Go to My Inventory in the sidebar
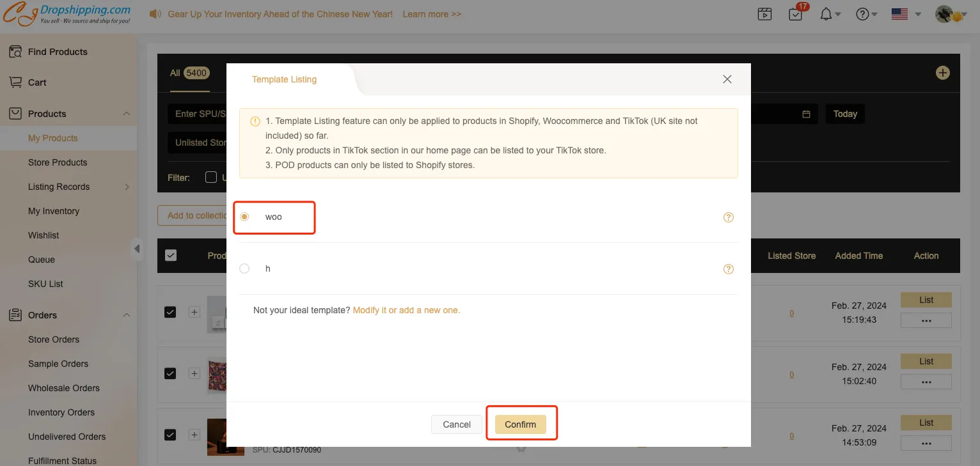Image resolution: width=980 pixels, height=466 pixels. click(x=54, y=211)
